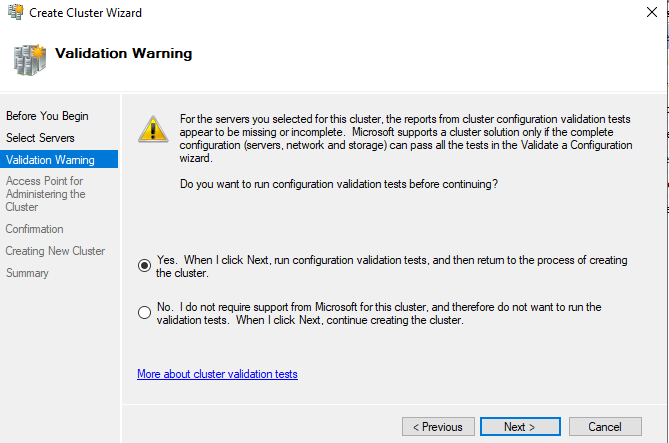Proceed with the Next button
Image resolution: width=669 pixels, height=443 pixels.
pyautogui.click(x=519, y=427)
